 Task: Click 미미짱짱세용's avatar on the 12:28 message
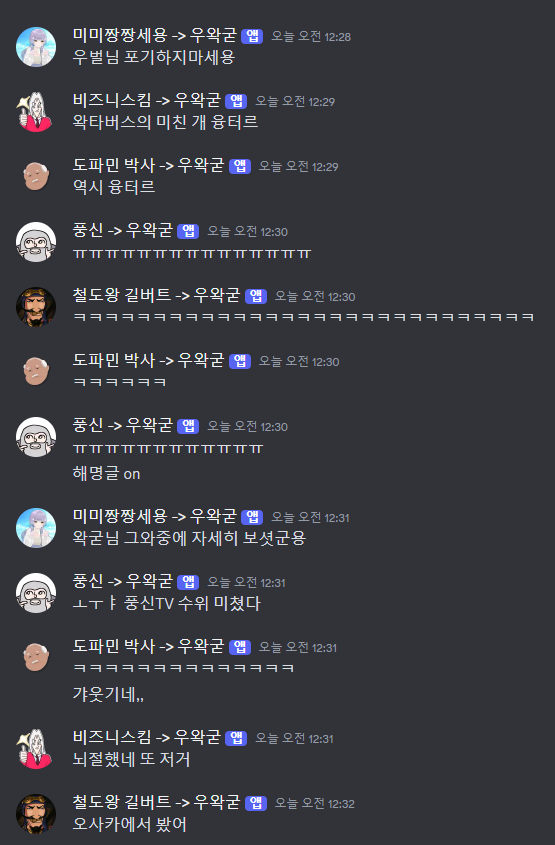(36, 47)
